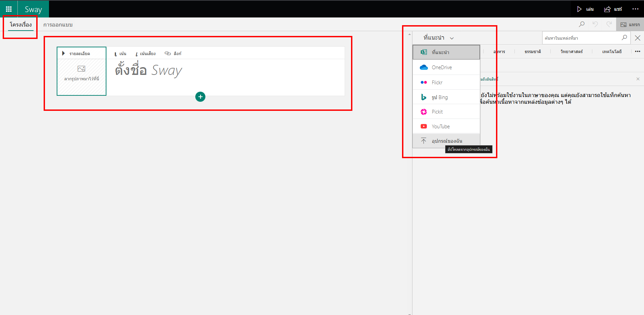Dismiss the copyright notice with its X

638,79
